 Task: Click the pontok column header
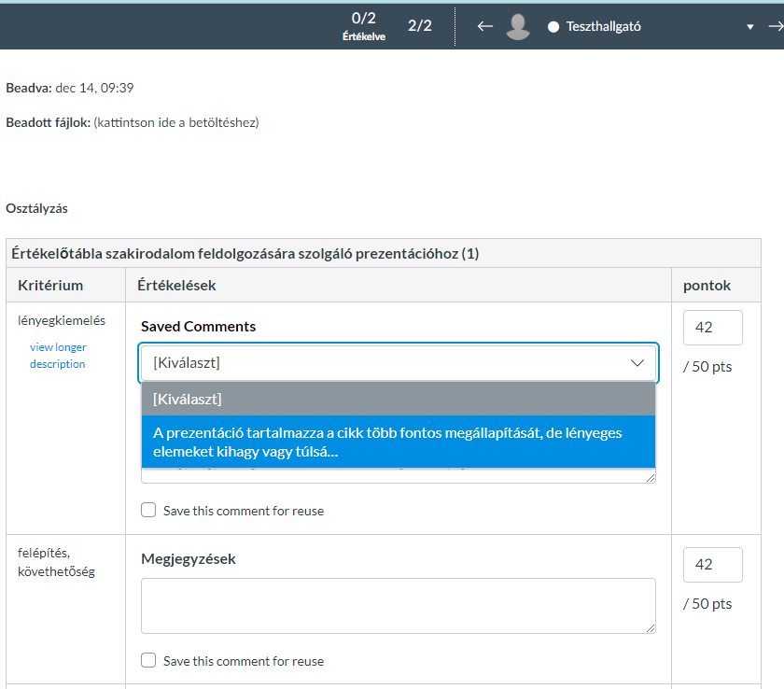[x=707, y=286]
